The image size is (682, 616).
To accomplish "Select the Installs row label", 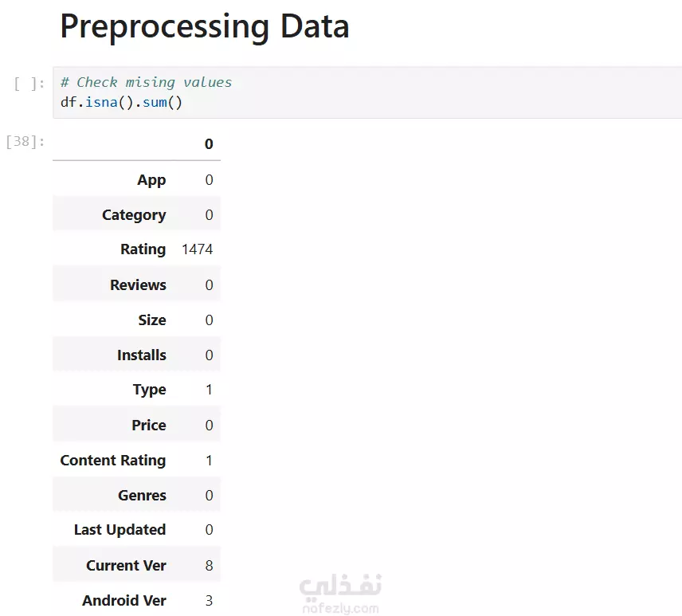I will tap(142, 355).
